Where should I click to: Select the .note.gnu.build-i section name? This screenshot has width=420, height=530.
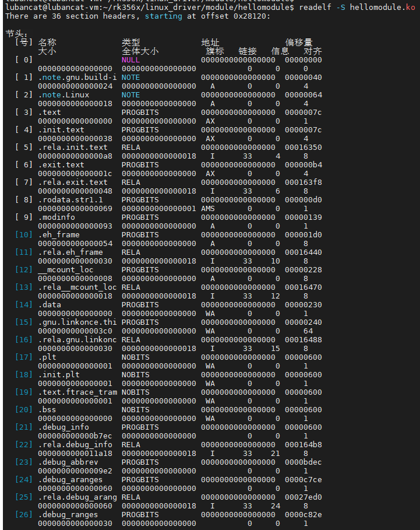coord(77,78)
